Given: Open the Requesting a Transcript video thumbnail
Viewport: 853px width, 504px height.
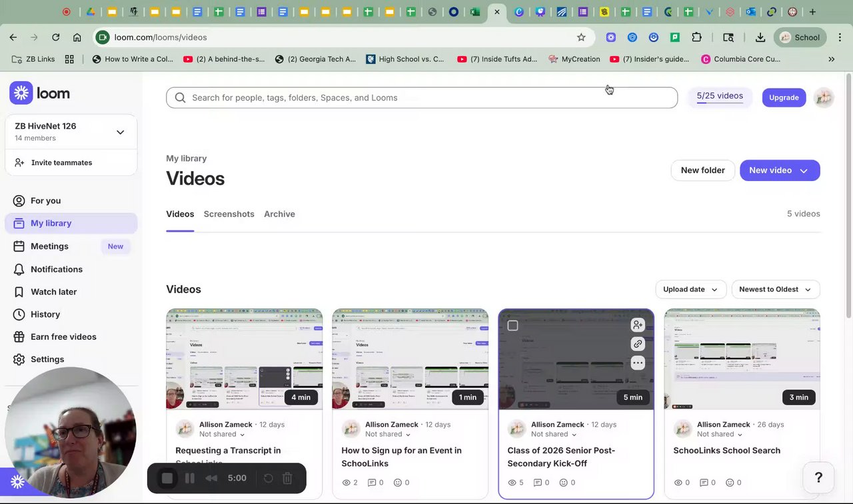Looking at the screenshot, I should click(245, 360).
